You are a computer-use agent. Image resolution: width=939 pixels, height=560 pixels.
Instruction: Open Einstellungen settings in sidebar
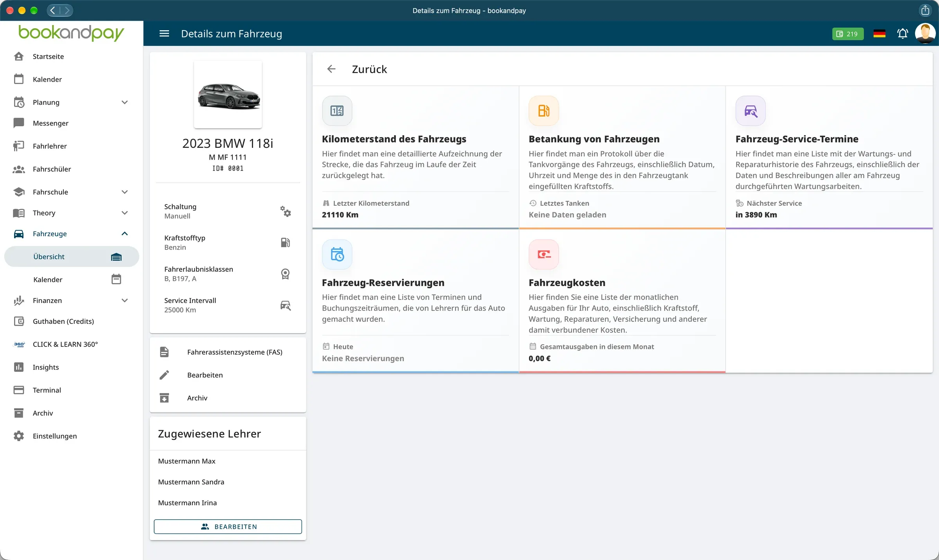72,436
